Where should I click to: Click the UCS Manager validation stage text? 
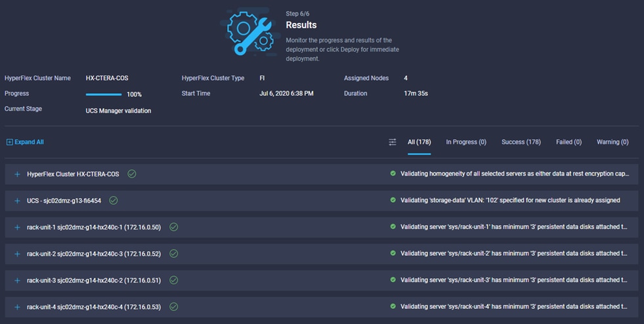118,111
